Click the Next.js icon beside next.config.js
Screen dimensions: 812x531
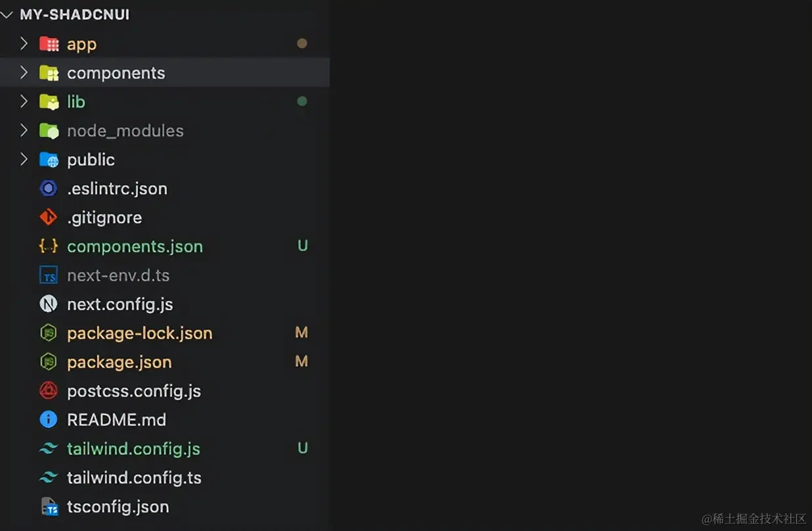(49, 304)
